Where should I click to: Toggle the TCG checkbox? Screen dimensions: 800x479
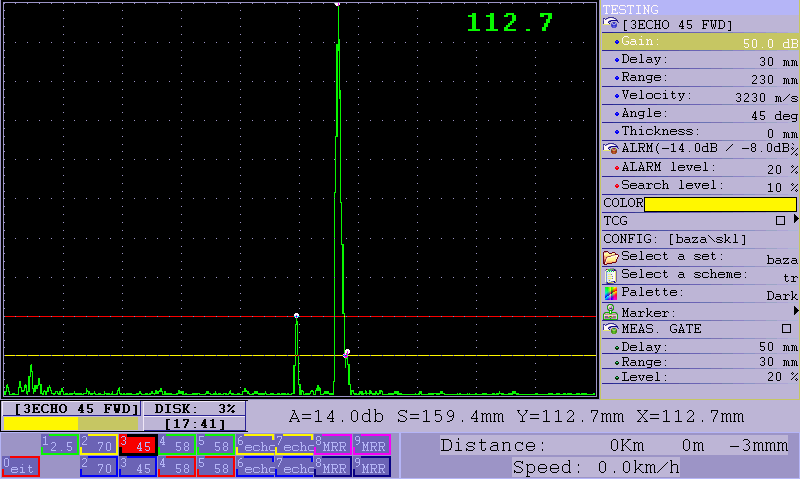(781, 220)
